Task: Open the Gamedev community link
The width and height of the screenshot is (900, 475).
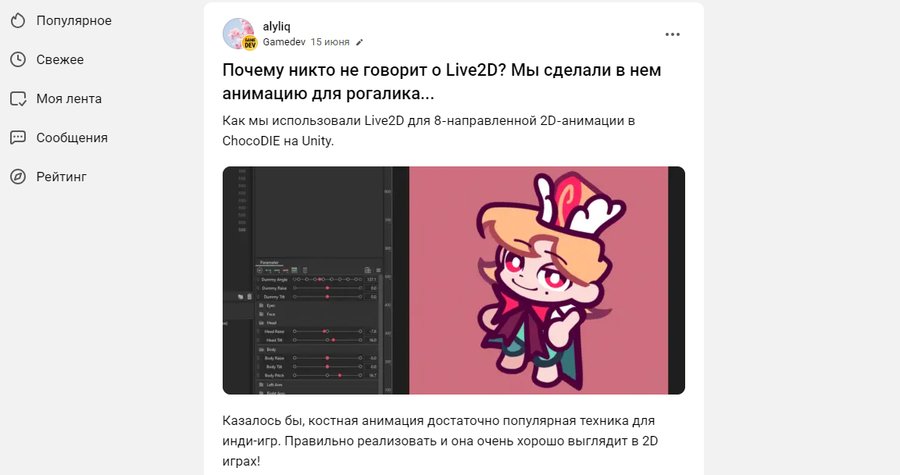Action: pos(284,42)
